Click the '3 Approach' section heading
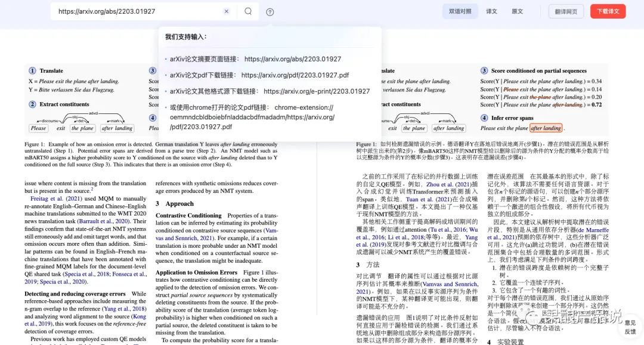Viewport: 644px width, 345px height. 175,204
